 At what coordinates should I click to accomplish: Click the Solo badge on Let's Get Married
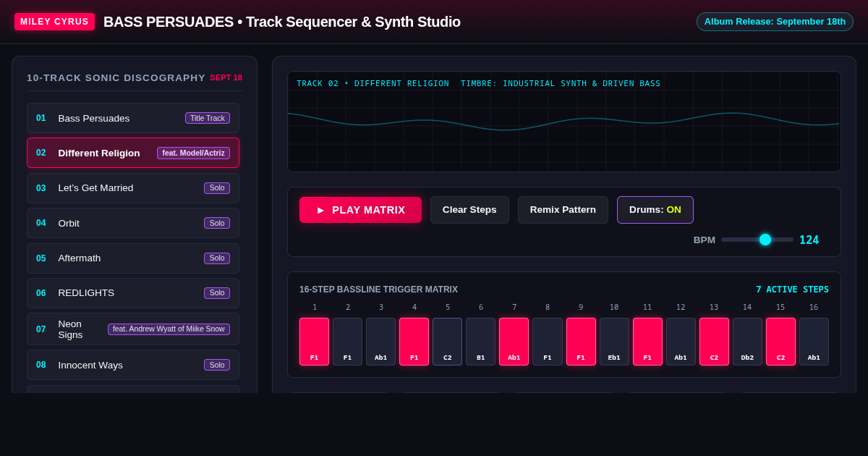pyautogui.click(x=217, y=188)
